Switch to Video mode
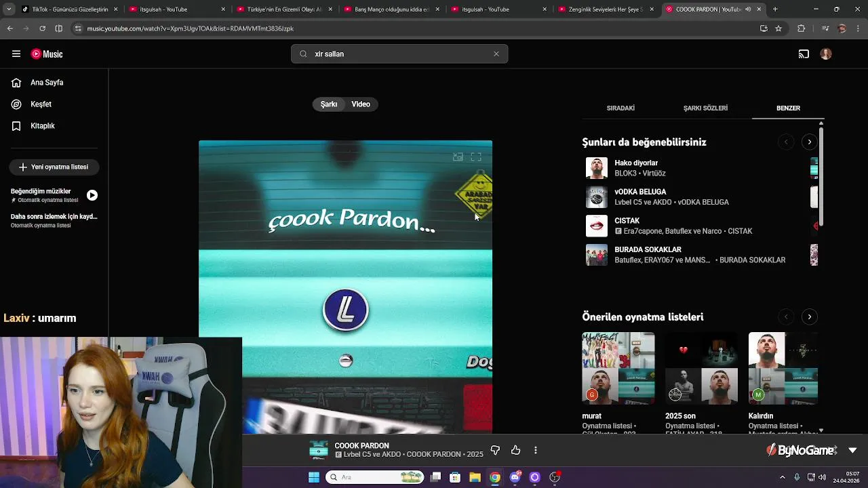This screenshot has width=868, height=488. point(361,104)
